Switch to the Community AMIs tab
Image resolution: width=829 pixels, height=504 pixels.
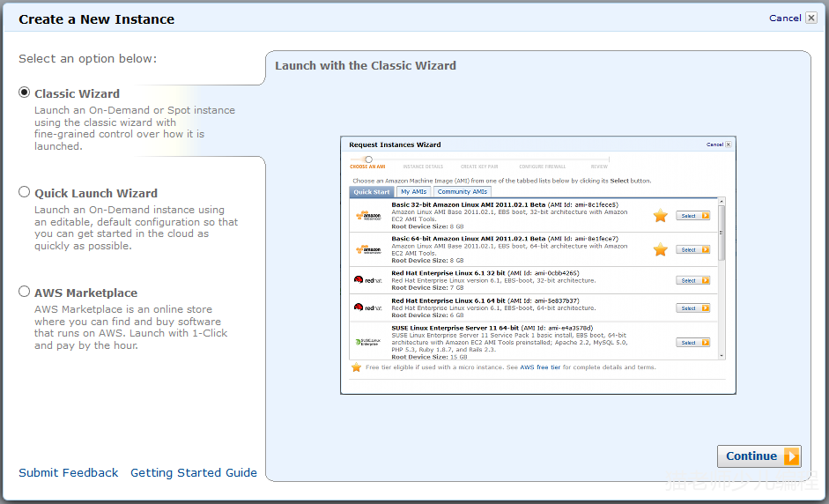click(462, 192)
